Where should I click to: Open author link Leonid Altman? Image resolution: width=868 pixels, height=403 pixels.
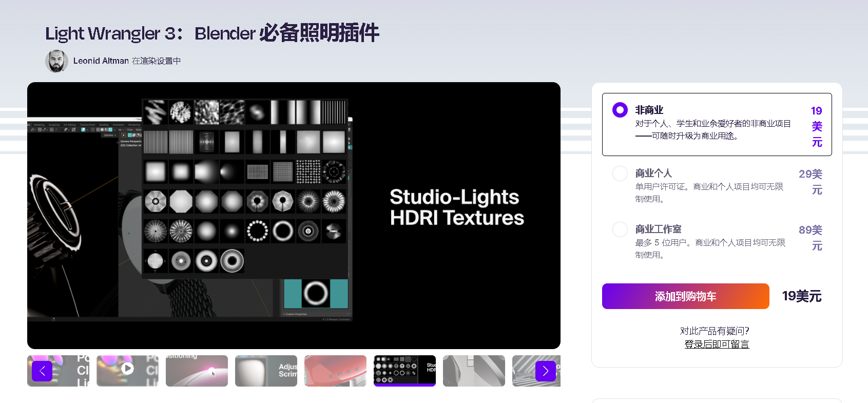click(x=101, y=61)
